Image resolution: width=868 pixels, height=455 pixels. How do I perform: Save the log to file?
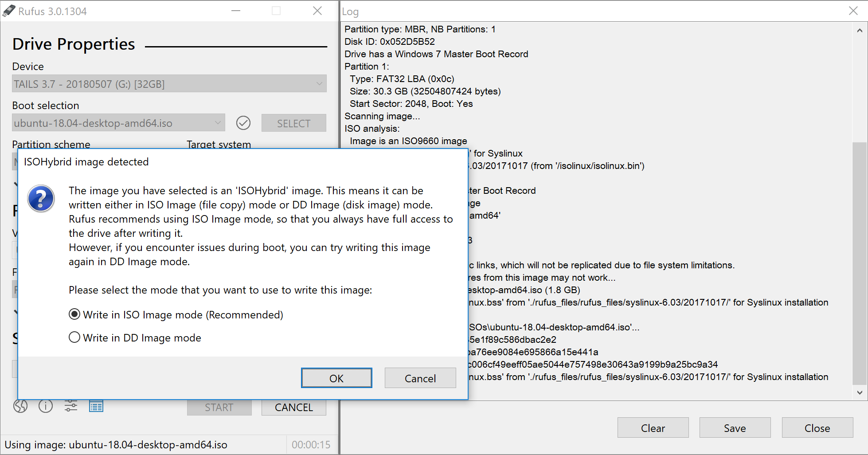coord(735,428)
